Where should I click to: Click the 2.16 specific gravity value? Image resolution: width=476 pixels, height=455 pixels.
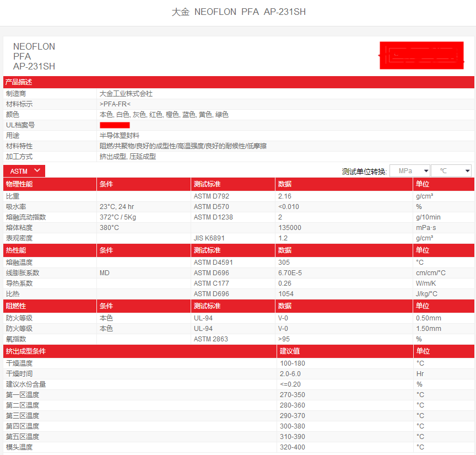[285, 196]
